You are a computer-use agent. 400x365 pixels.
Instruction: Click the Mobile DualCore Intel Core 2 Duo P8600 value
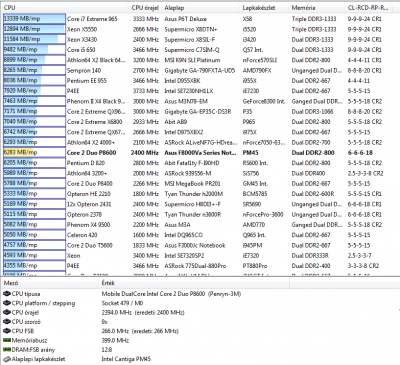(171, 294)
